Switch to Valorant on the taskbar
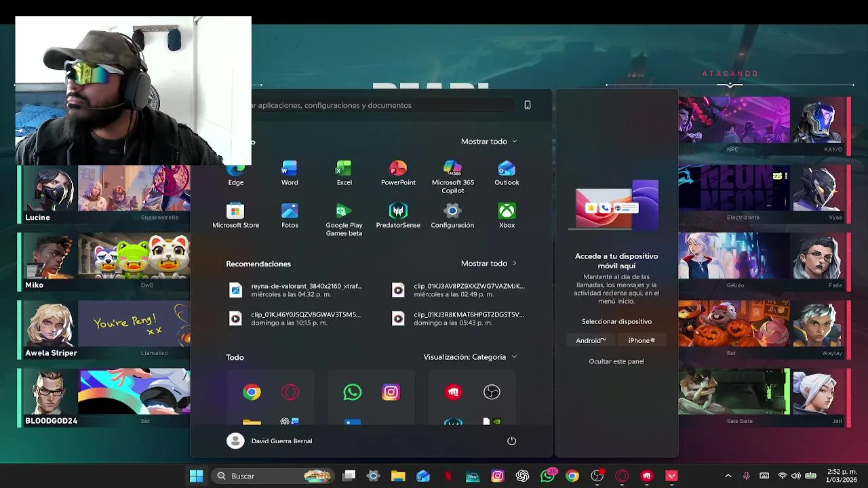Image resolution: width=868 pixels, height=488 pixels. (x=671, y=476)
